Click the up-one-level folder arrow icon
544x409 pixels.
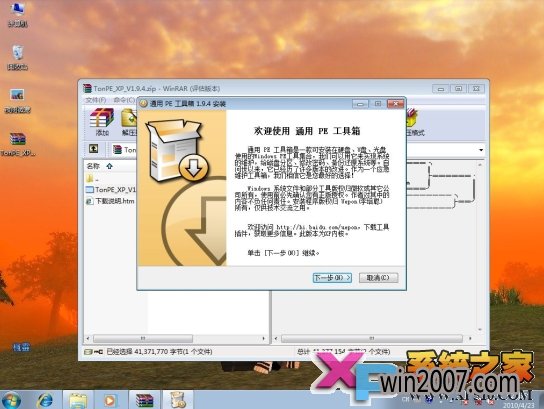93,149
